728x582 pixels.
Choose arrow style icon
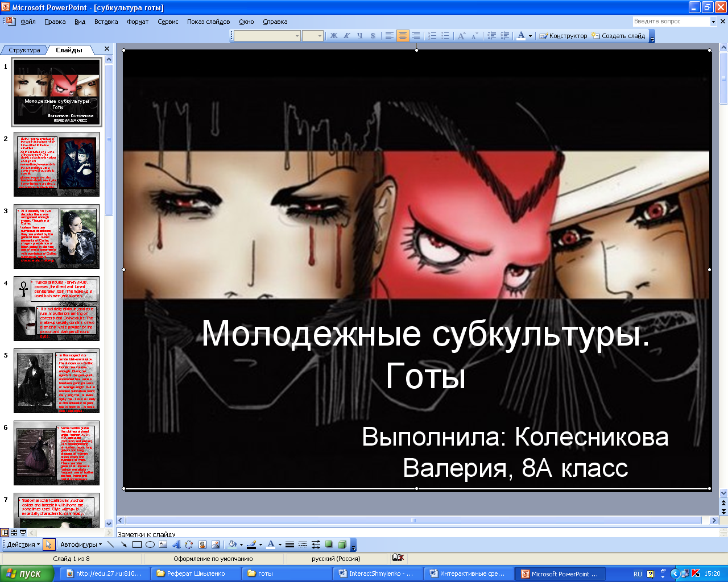pos(316,544)
